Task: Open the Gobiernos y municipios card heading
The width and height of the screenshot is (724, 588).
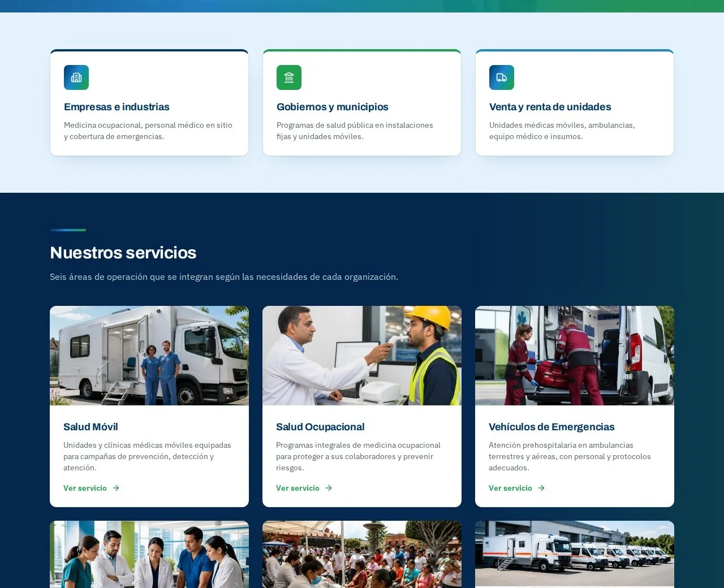Action: (x=333, y=107)
